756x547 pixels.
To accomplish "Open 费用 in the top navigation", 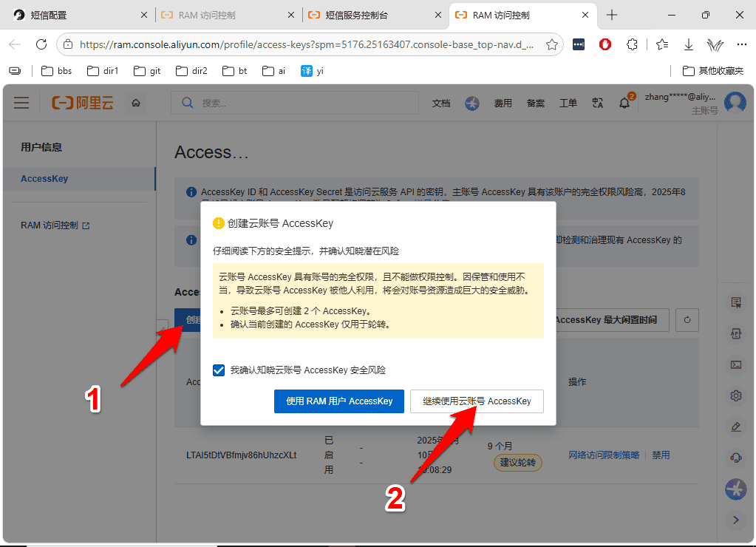I will pos(503,103).
